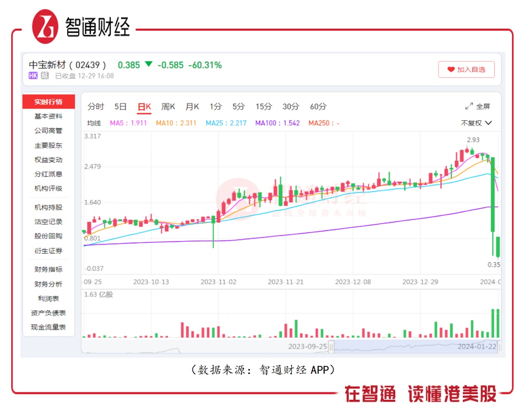
Task: Open 沽空记录 sidebar item
Action: (49, 222)
